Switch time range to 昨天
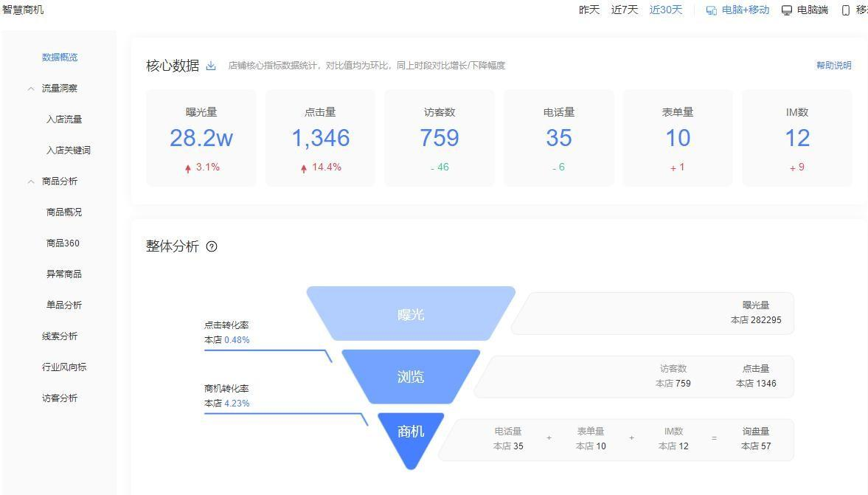Image resolution: width=868 pixels, height=495 pixels. tap(588, 10)
